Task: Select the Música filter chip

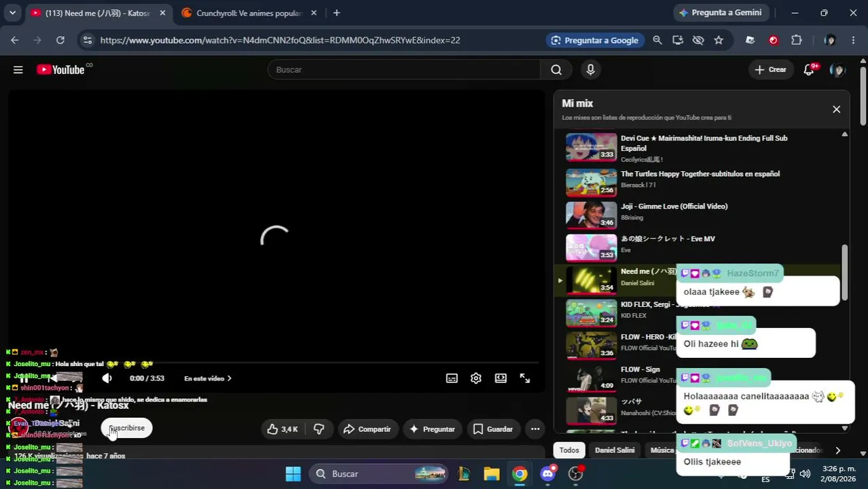Action: pyautogui.click(x=662, y=450)
